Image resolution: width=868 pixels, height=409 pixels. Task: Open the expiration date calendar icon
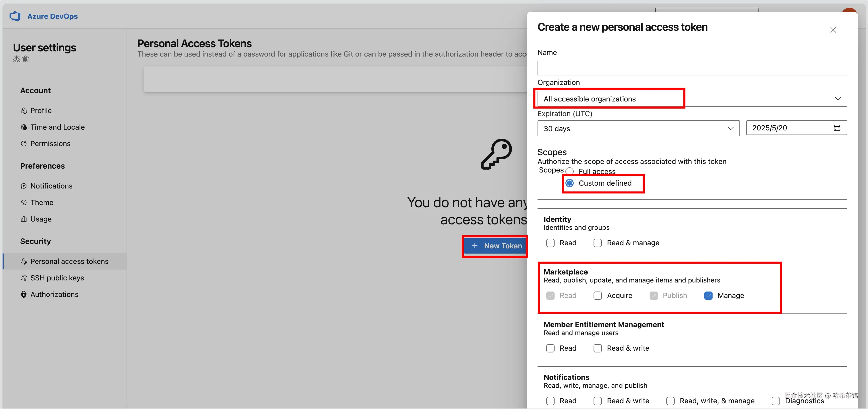[837, 128]
